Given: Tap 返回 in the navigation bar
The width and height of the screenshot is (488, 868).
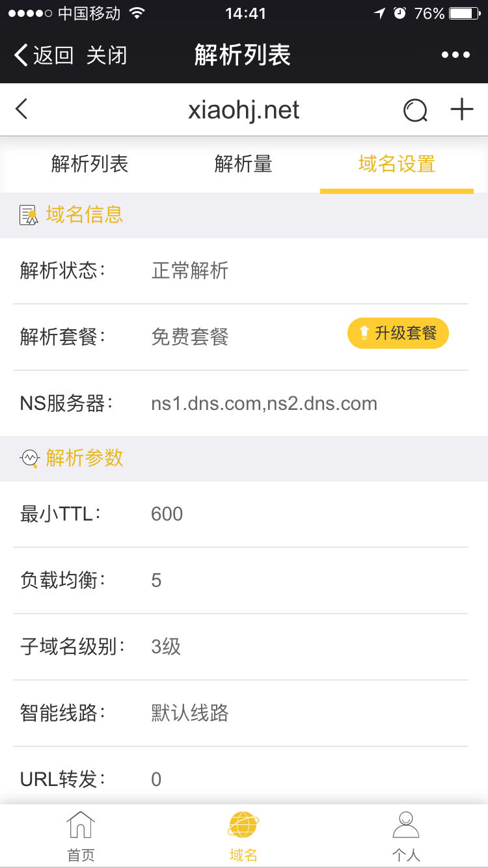Looking at the screenshot, I should (44, 55).
